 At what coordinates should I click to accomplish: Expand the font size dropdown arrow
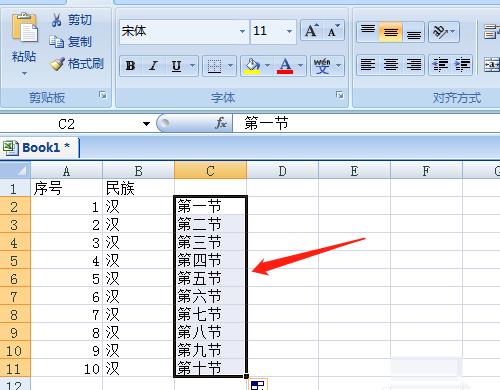[x=289, y=31]
